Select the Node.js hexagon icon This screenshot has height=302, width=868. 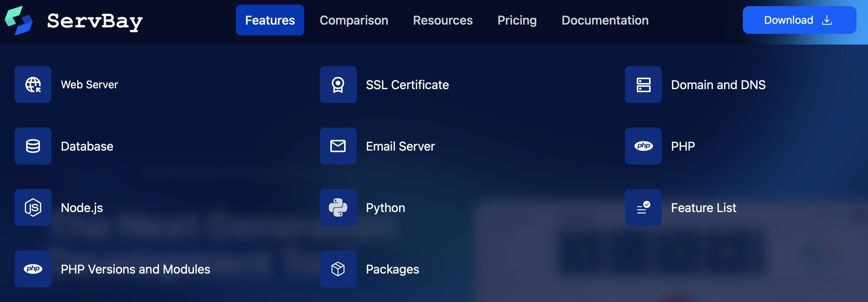pos(33,207)
